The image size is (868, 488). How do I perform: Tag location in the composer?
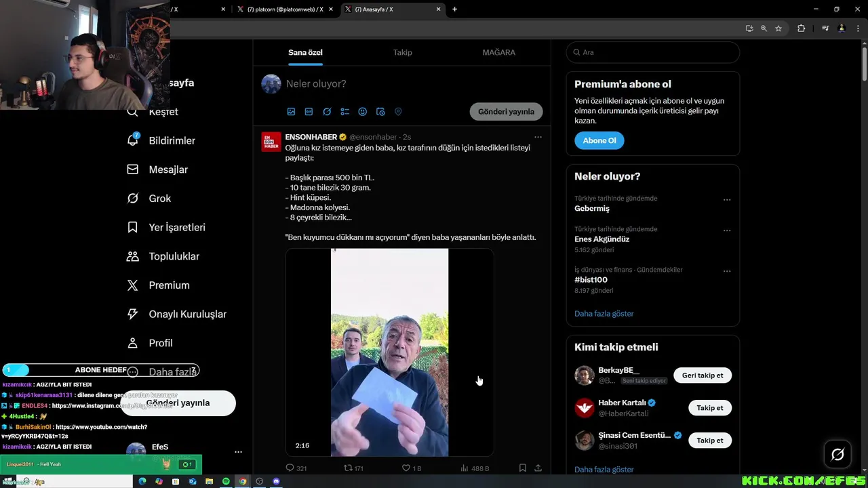398,112
